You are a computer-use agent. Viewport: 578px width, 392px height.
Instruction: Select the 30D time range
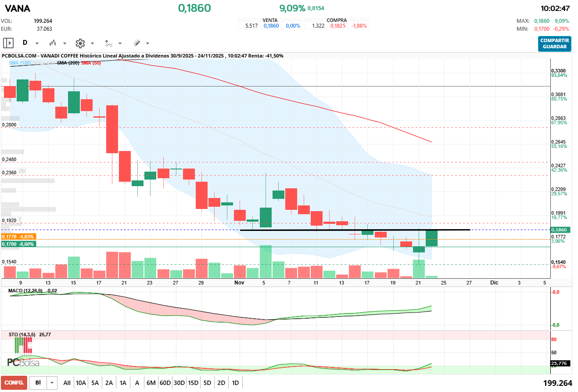179,383
